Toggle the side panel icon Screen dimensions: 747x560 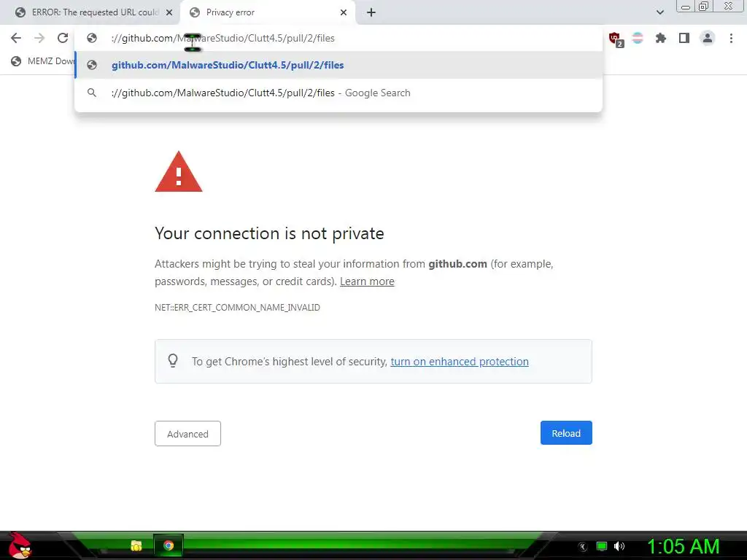684,38
